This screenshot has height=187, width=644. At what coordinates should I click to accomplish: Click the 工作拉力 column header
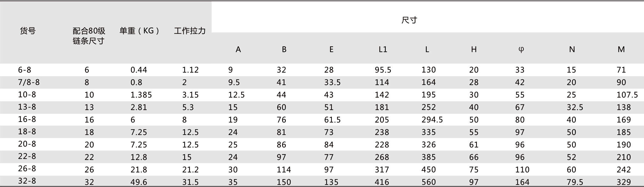click(x=190, y=31)
